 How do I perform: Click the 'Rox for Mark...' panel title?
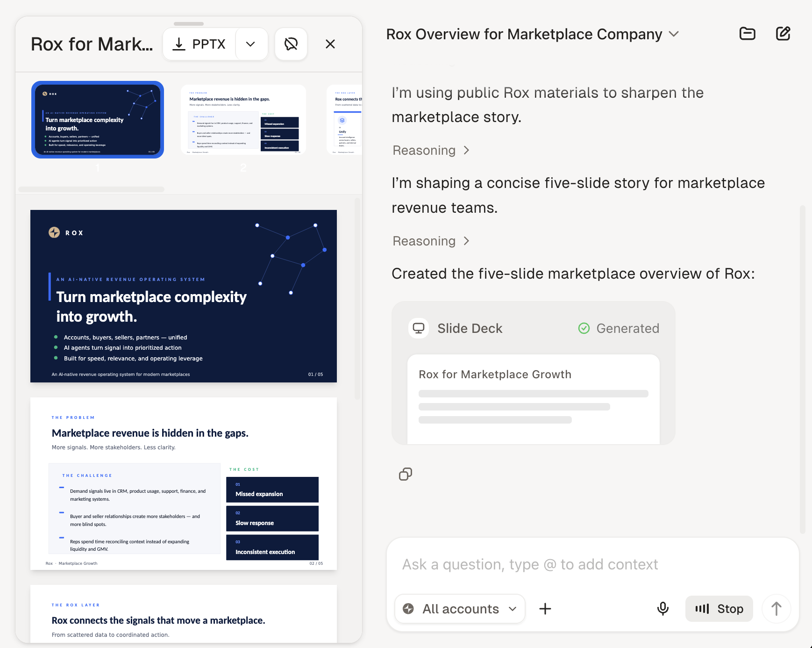92,44
